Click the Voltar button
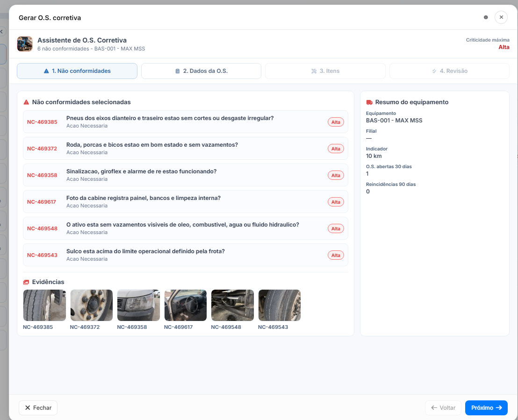The width and height of the screenshot is (518, 420). (x=443, y=408)
